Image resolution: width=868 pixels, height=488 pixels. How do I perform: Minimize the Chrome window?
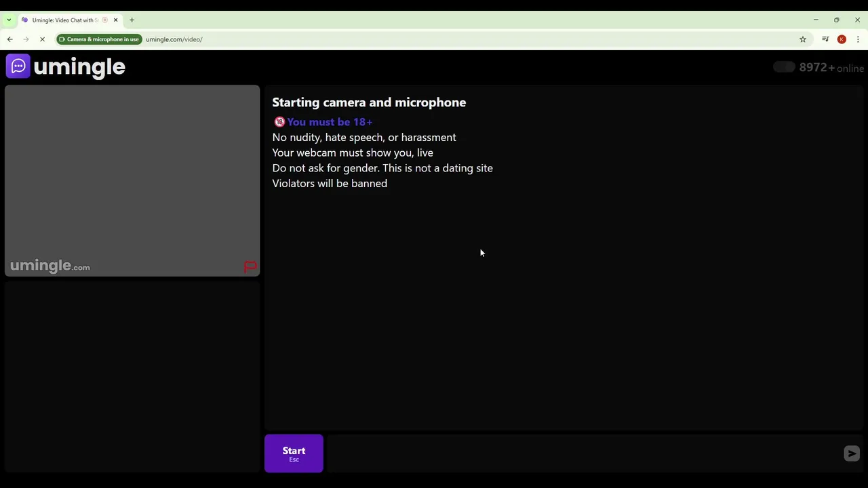click(816, 20)
